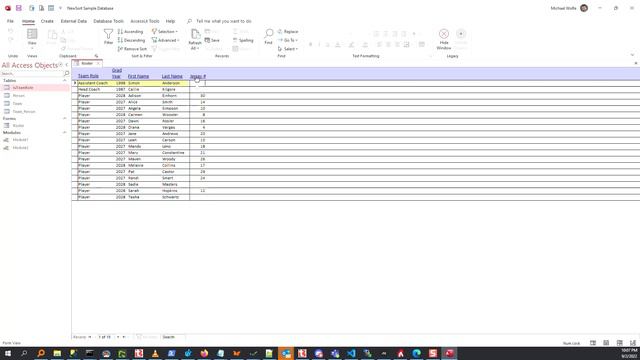Click the Access icon on the taskbar
The width and height of the screenshot is (640, 360).
pyautogui.click(x=449, y=353)
